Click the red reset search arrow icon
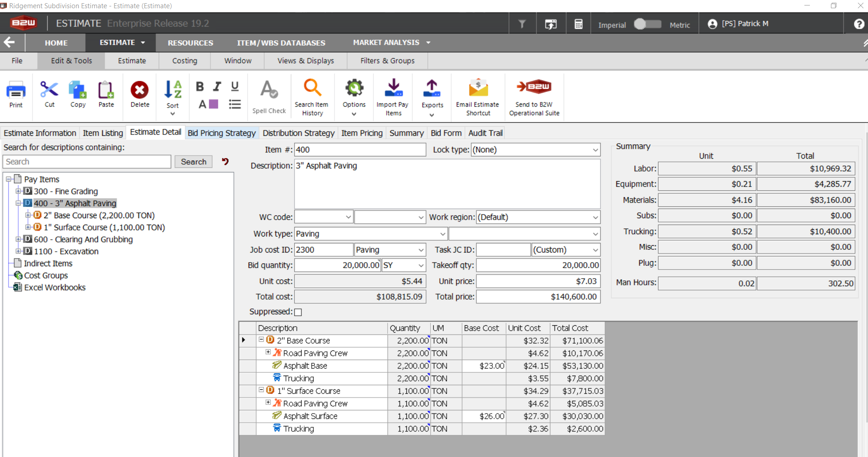The height and width of the screenshot is (457, 868). (x=225, y=161)
